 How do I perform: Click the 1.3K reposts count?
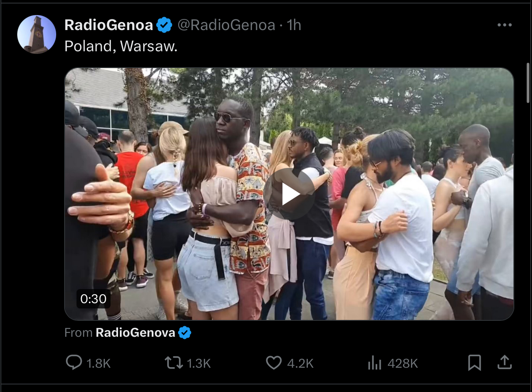point(199,364)
